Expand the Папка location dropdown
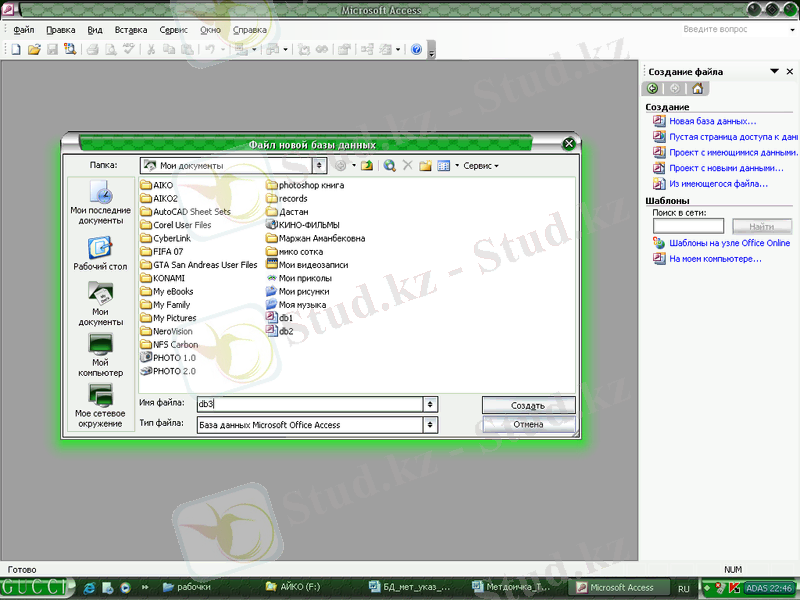The image size is (800, 600). (x=319, y=165)
